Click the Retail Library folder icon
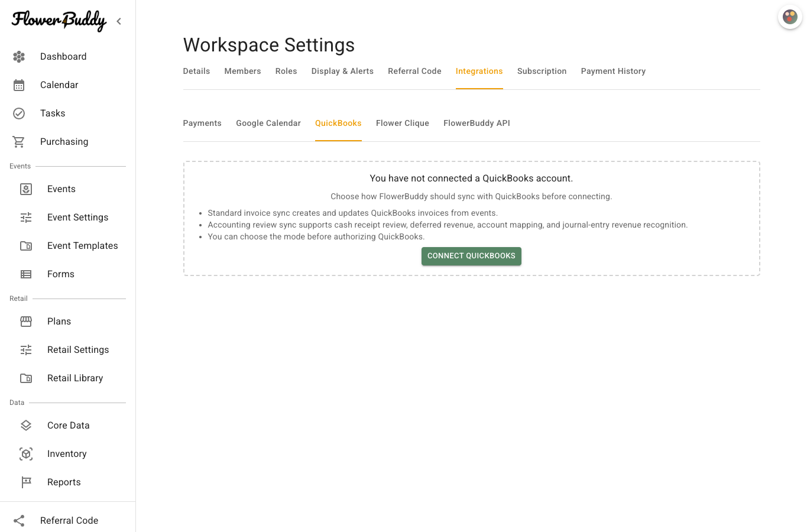This screenshot has width=807, height=532. pos(26,378)
